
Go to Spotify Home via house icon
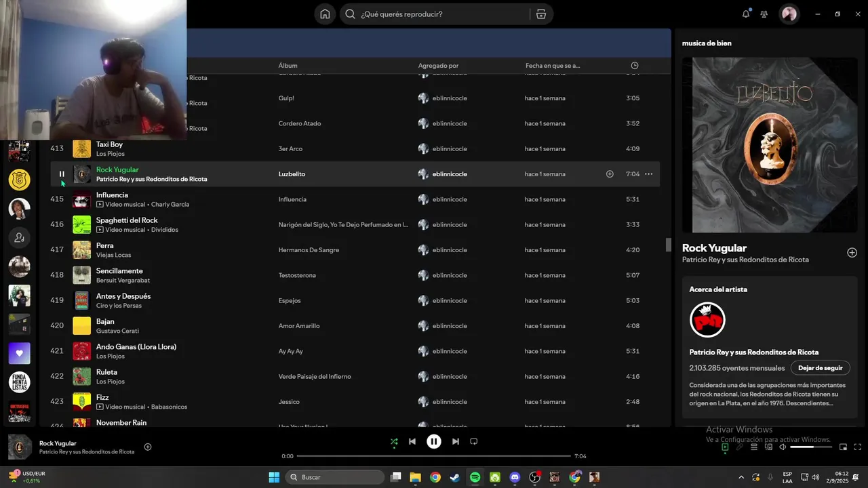pyautogui.click(x=325, y=14)
